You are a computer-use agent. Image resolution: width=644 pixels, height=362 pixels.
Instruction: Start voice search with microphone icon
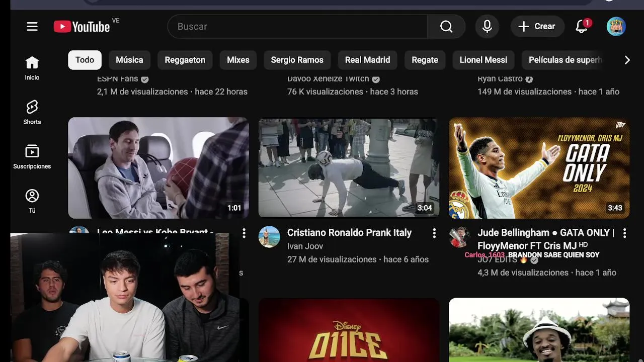click(x=487, y=27)
